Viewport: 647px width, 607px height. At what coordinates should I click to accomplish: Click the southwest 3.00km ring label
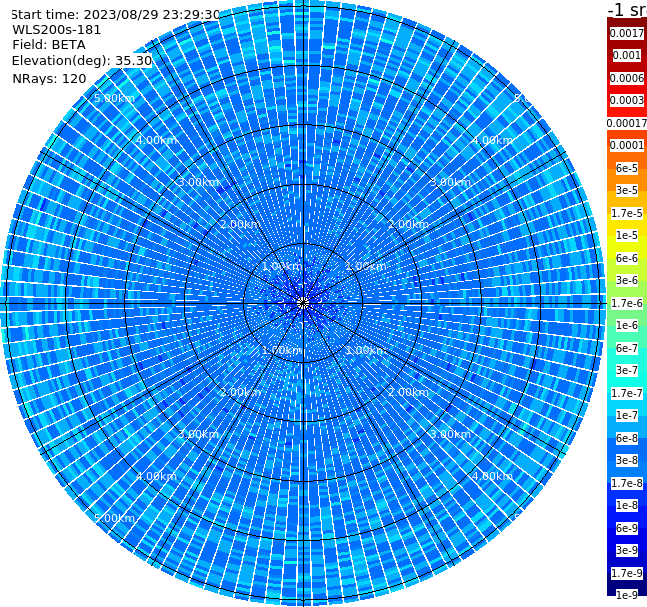198,434
